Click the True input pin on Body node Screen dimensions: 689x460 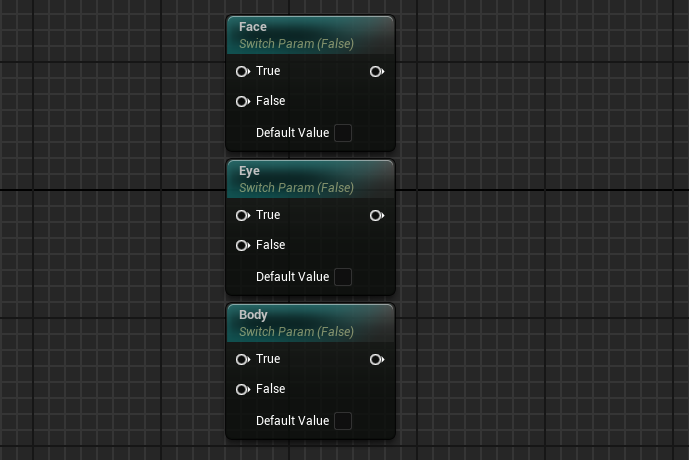click(242, 360)
